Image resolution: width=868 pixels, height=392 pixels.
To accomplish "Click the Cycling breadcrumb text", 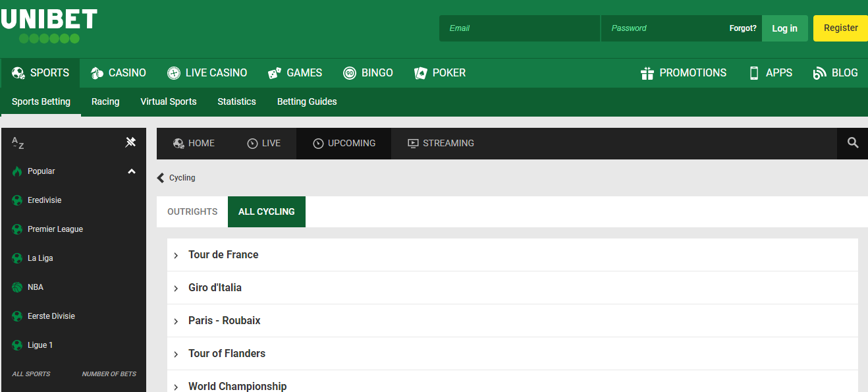I will point(182,178).
